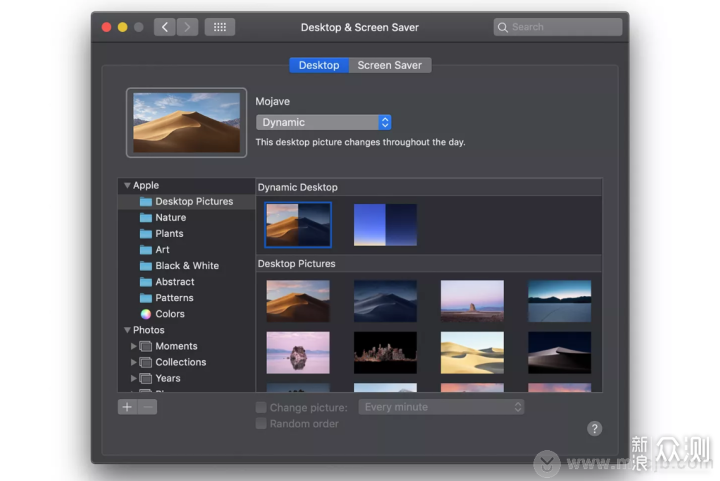The image size is (720, 481).
Task: Add a folder with the plus button
Action: tap(127, 407)
